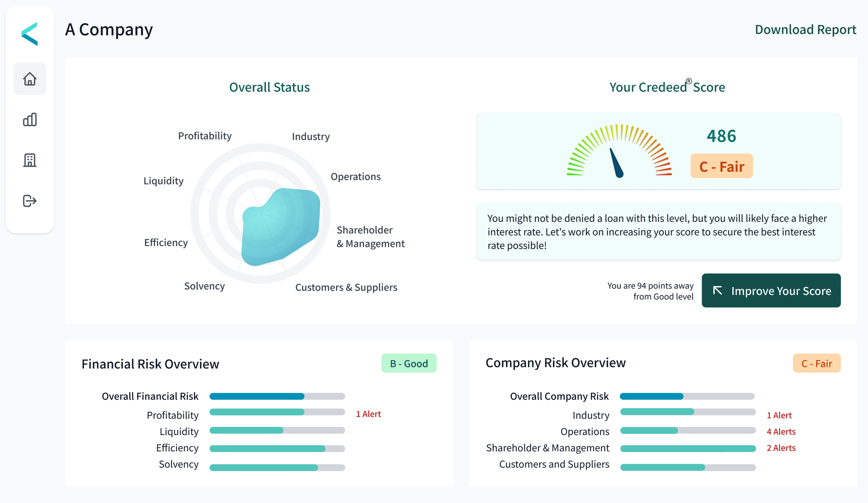Click Download Report link
868x503 pixels.
805,30
